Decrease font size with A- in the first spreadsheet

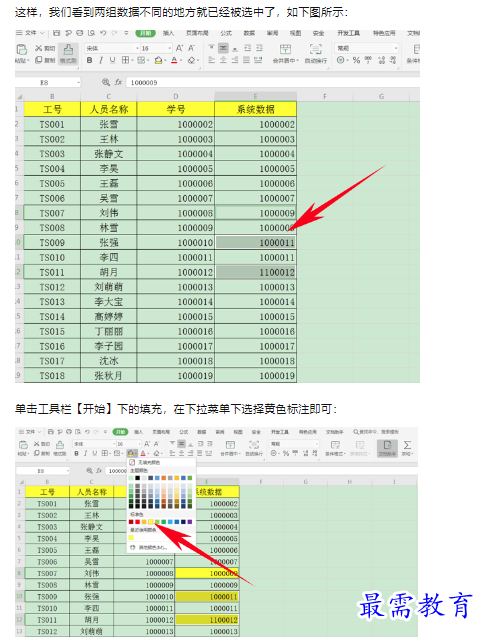(192, 48)
